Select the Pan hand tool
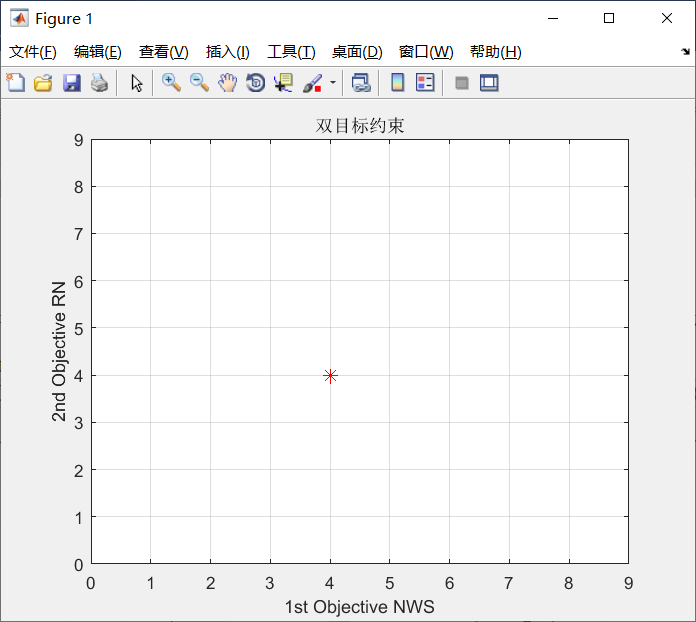 (x=228, y=83)
